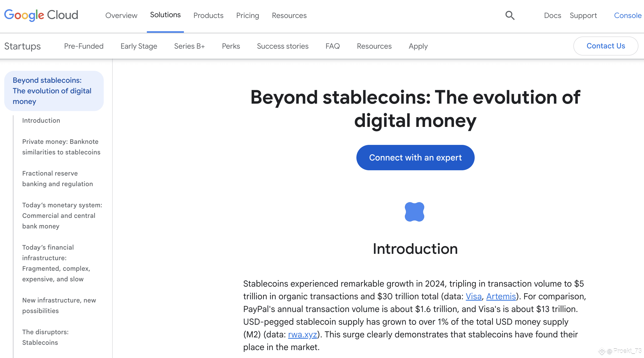
Task: Open The disruptors: Stablecoins sidebar entry
Action: coord(46,337)
